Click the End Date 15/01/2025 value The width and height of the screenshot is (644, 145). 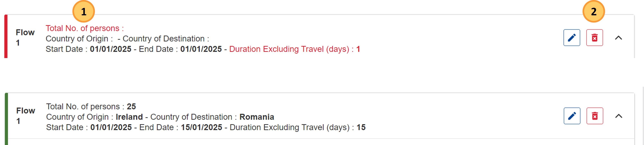tap(201, 127)
